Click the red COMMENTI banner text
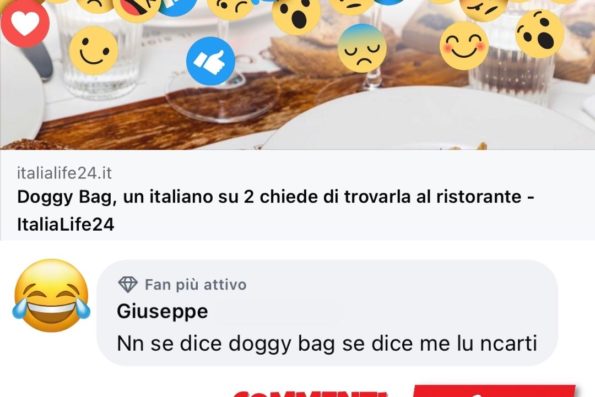Viewport: 595px width, 397px height. pyautogui.click(x=310, y=393)
